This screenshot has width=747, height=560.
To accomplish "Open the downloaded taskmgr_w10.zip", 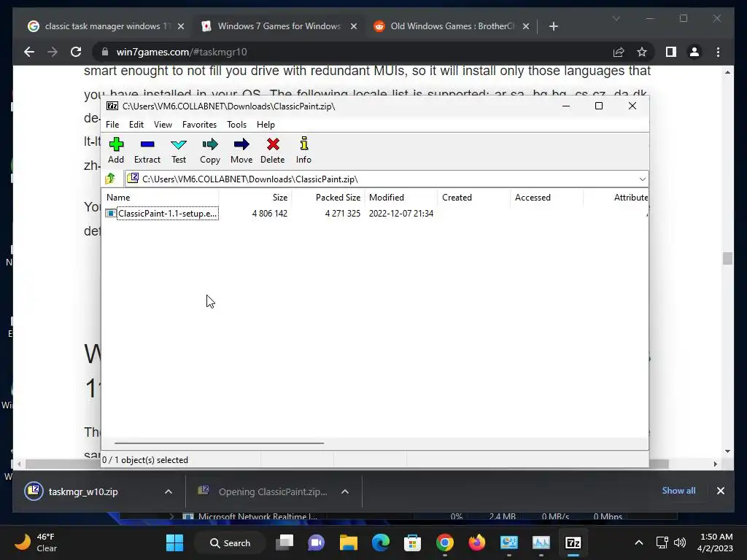I will coord(83,492).
